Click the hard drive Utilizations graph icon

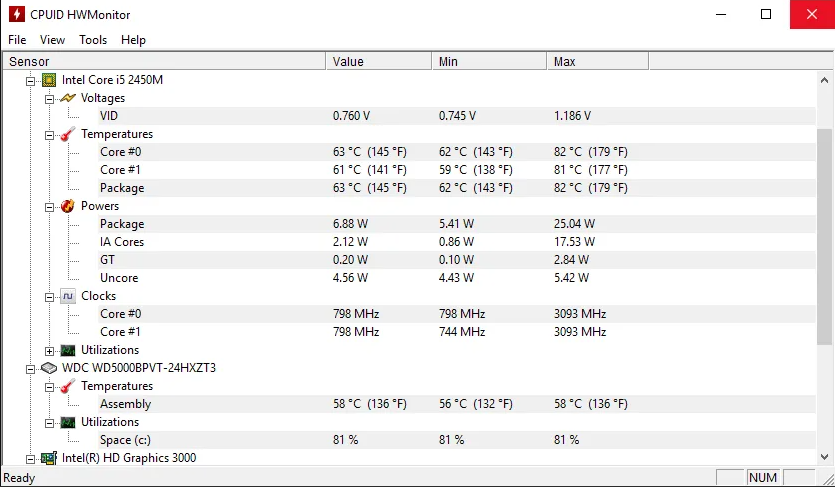(68, 422)
